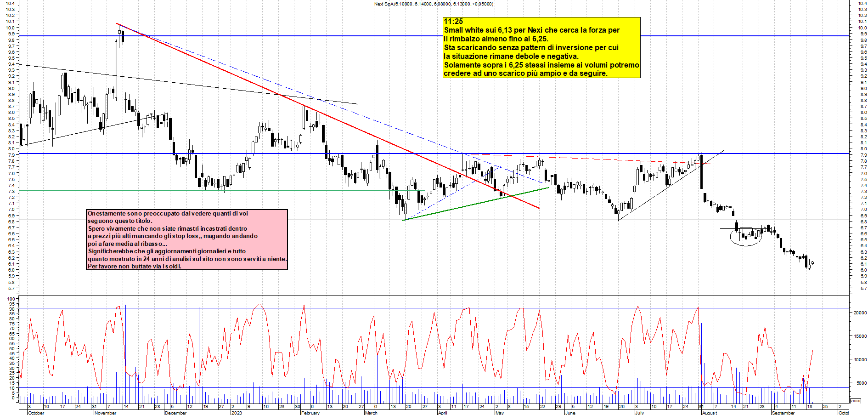Click pink note line 'Spero vivamente che non siate'

pos(167,229)
